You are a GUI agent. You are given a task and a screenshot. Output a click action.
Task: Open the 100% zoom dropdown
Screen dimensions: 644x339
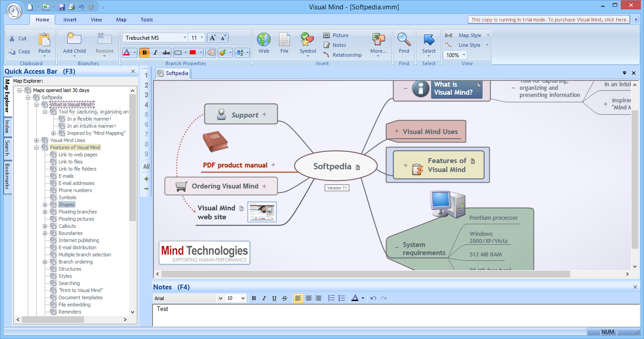[x=463, y=55]
